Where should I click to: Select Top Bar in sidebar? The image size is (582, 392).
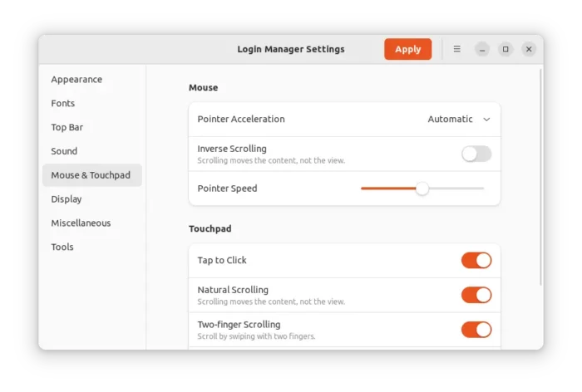coord(92,127)
